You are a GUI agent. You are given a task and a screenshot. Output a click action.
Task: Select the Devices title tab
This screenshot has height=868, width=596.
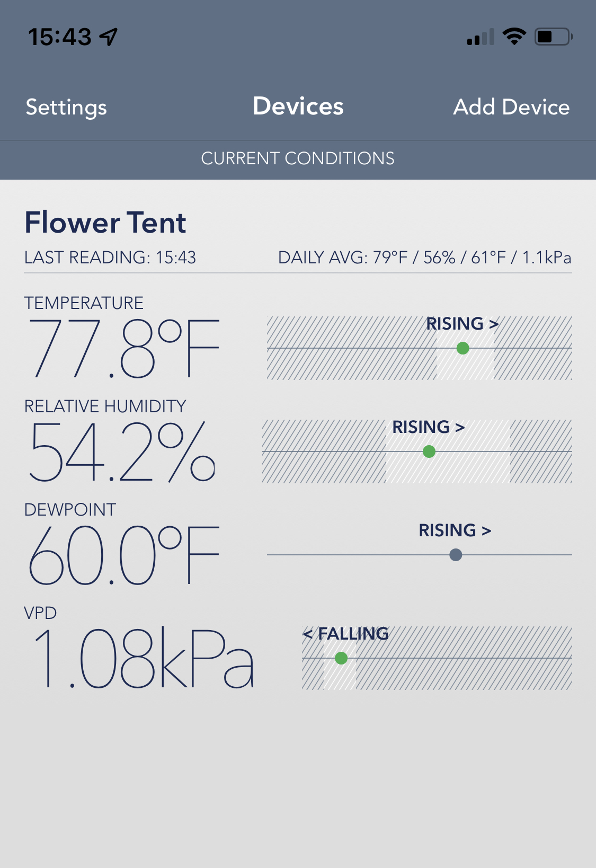[x=298, y=106]
